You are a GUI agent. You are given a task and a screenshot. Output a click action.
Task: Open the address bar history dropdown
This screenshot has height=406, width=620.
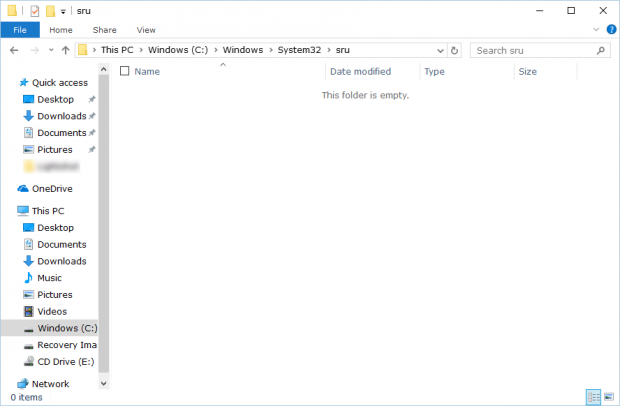click(439, 50)
